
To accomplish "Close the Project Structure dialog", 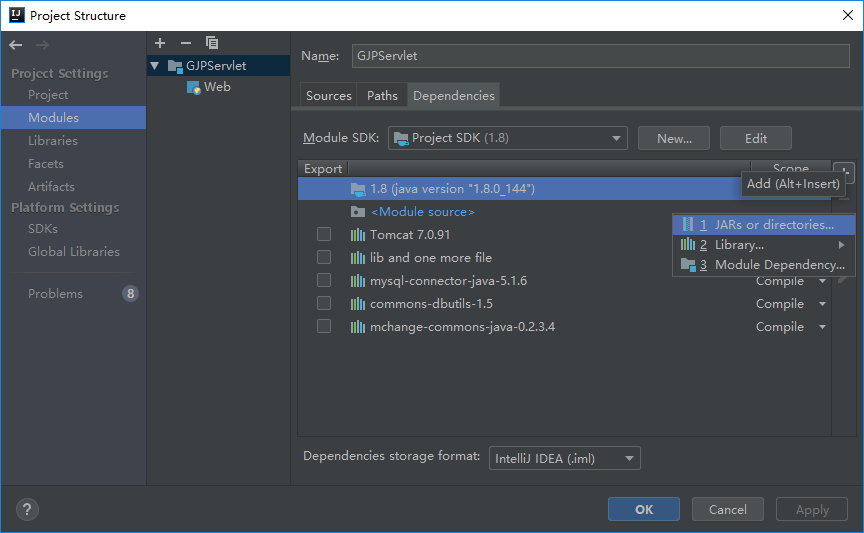I will point(847,15).
